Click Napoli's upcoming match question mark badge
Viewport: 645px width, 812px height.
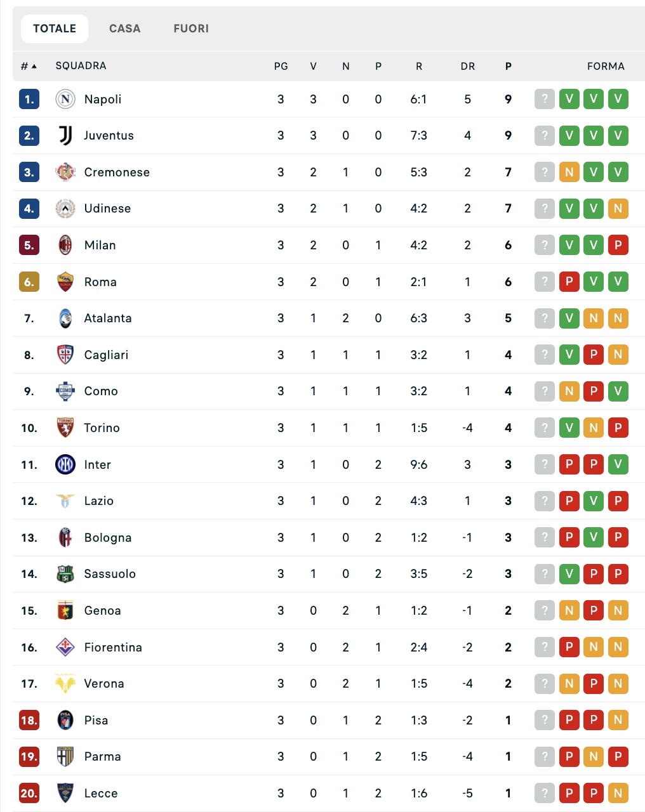click(545, 99)
